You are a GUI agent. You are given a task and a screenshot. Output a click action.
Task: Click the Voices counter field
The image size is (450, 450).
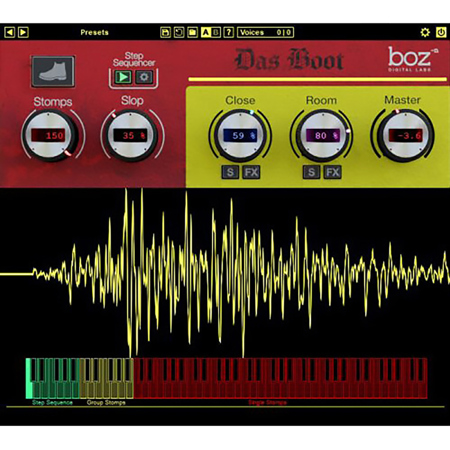[x=265, y=32]
